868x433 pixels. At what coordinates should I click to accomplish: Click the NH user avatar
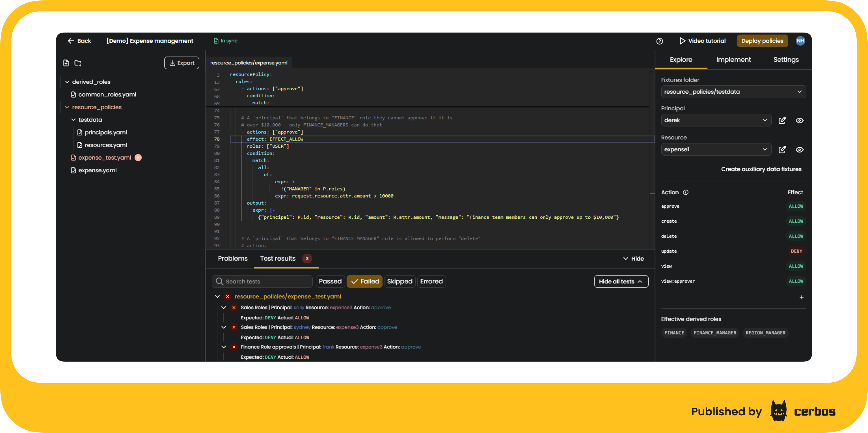[x=800, y=41]
